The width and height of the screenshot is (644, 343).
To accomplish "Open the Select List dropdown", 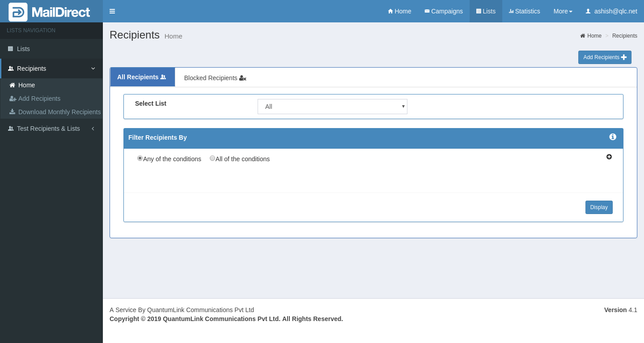I will tap(332, 107).
